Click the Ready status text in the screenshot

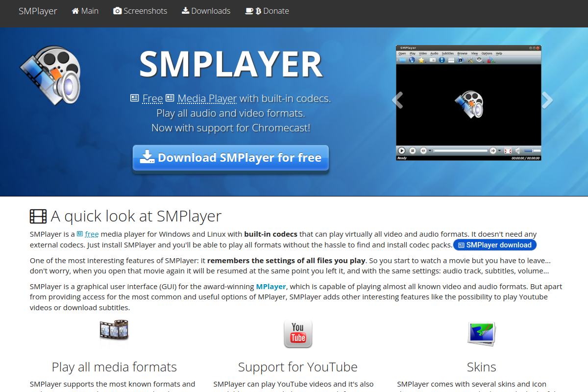[x=402, y=158]
